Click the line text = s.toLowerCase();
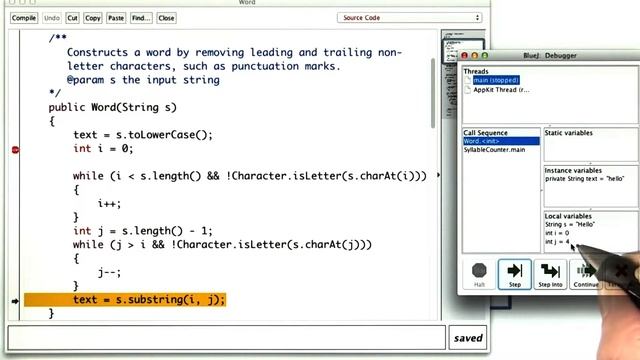 (143, 135)
